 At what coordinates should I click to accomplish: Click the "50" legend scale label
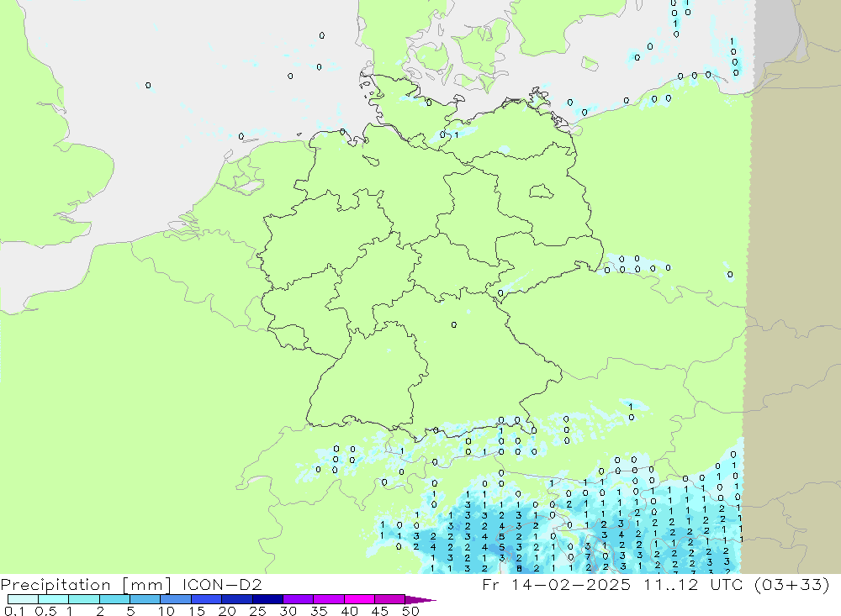[410, 611]
